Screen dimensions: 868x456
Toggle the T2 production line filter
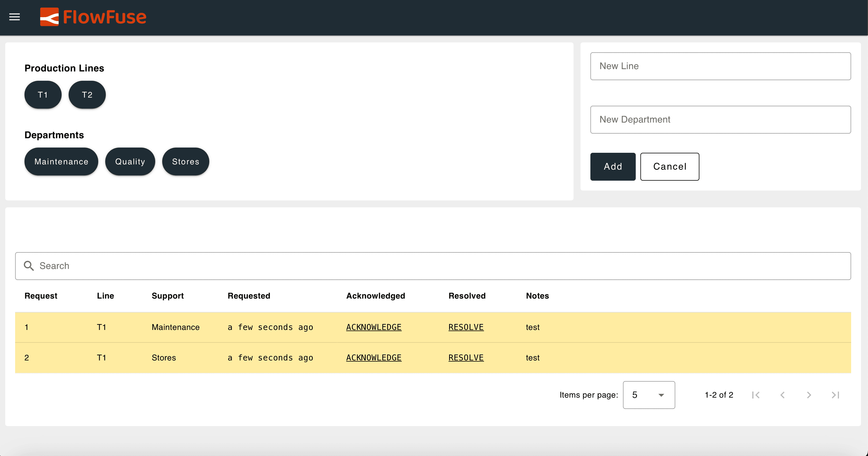[x=87, y=95]
